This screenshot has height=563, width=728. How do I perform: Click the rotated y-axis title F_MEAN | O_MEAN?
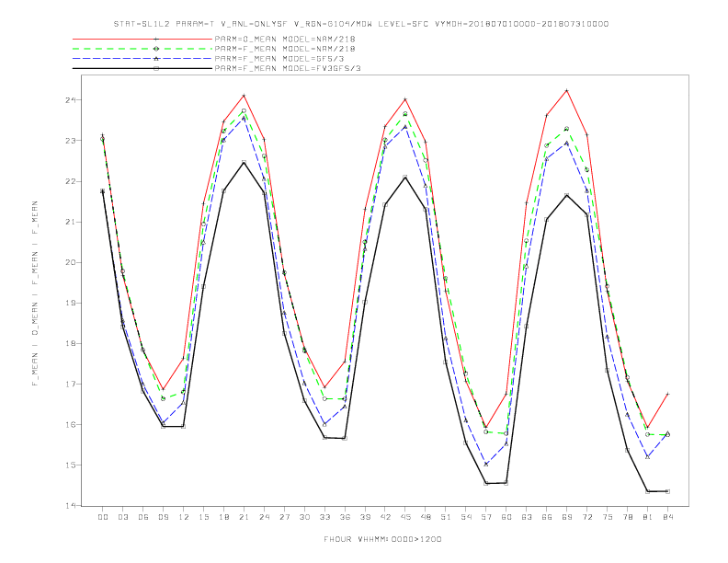[x=35, y=293]
